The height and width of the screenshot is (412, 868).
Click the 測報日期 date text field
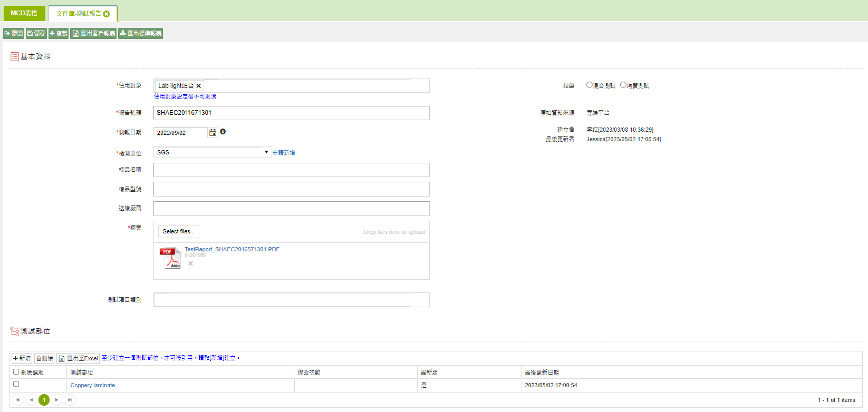coord(180,133)
